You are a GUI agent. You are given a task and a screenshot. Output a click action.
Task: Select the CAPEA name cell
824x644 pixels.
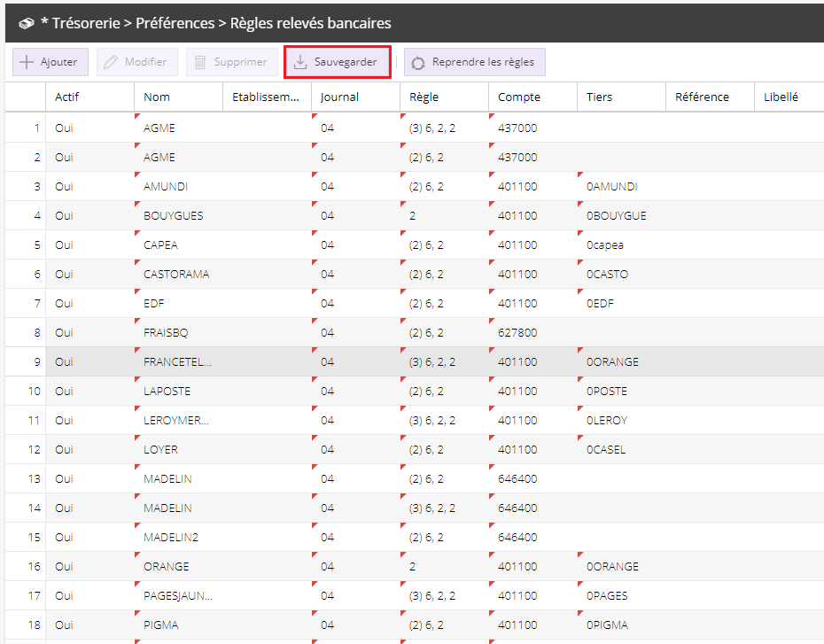[x=179, y=244]
